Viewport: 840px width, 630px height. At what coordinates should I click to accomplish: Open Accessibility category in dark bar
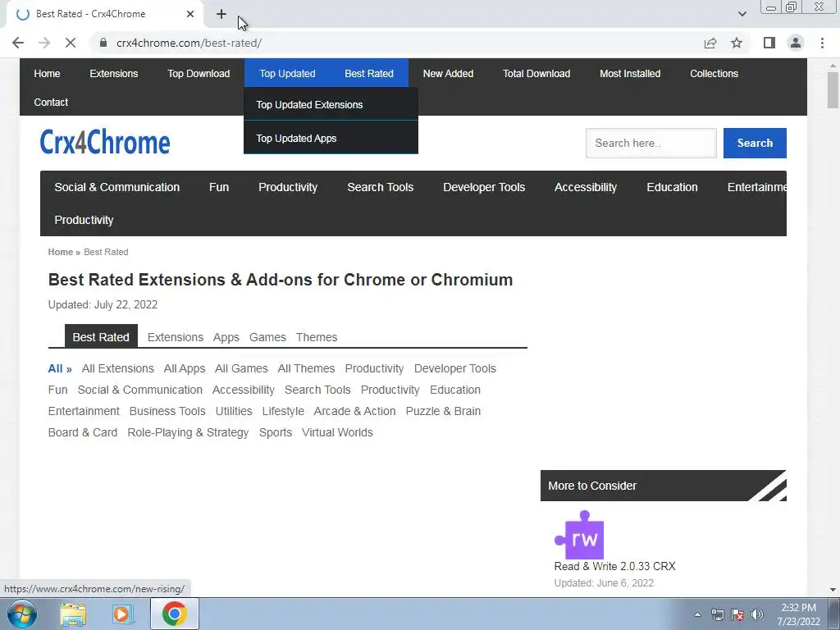coord(586,187)
